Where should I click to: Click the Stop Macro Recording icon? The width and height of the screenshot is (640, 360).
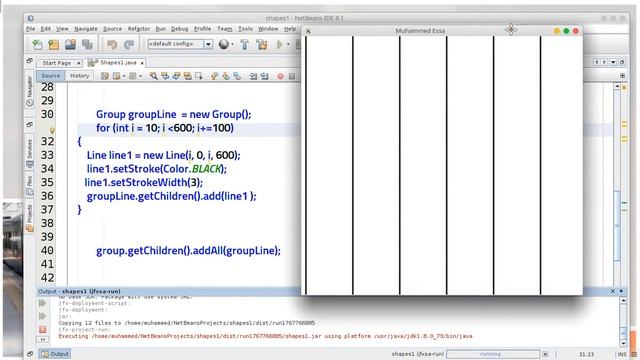pos(292,76)
